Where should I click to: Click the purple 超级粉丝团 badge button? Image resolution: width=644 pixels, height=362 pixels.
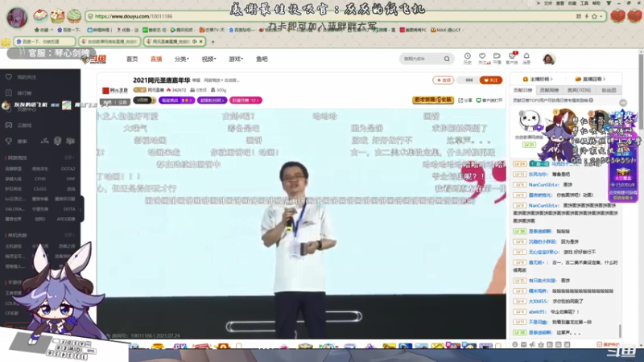212,100
